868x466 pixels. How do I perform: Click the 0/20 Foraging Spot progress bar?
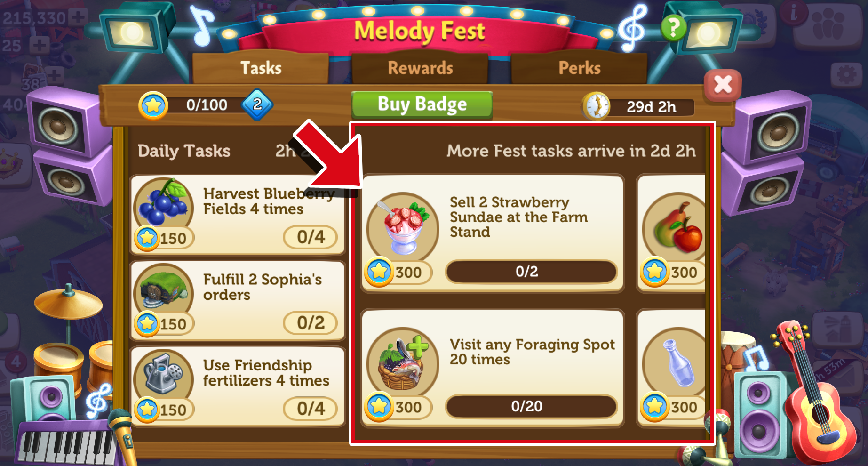(531, 406)
